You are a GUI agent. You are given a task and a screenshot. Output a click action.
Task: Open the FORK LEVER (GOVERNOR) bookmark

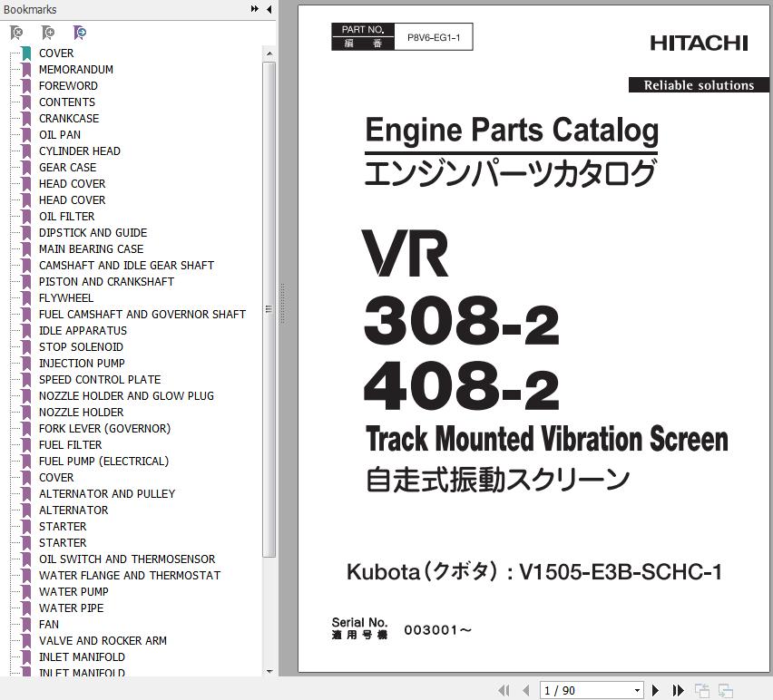tap(104, 429)
